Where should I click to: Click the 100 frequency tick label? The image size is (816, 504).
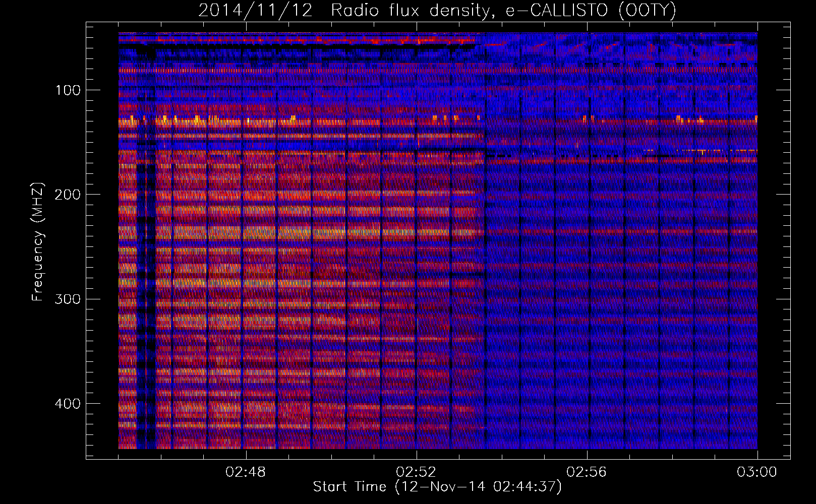click(69, 90)
